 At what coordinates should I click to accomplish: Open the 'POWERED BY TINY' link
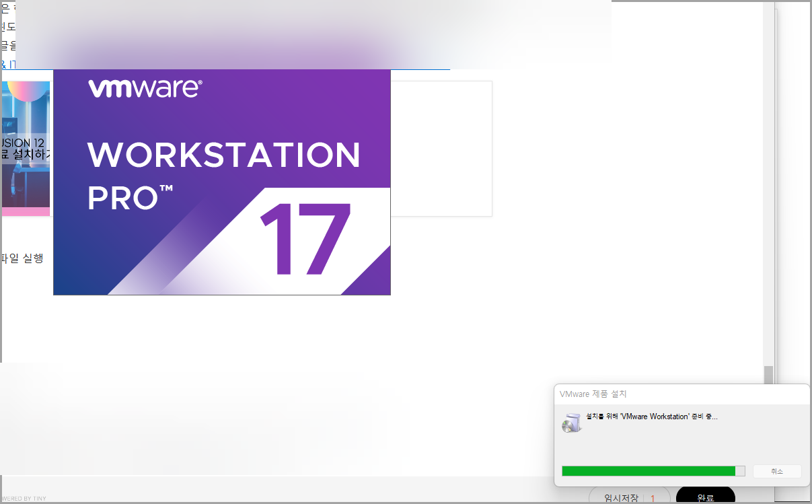click(x=23, y=499)
